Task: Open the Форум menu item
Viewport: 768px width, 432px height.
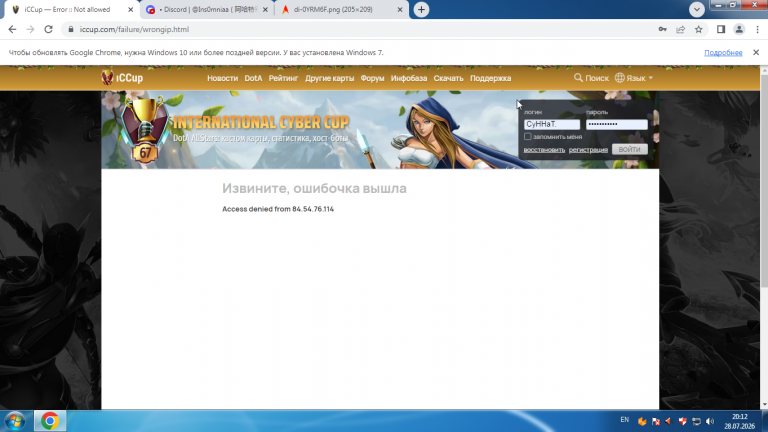Action: point(372,78)
